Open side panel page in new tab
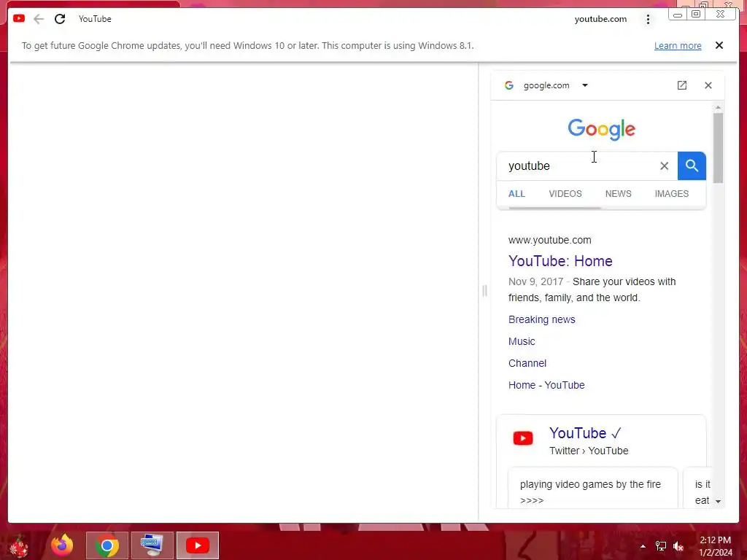 click(682, 85)
